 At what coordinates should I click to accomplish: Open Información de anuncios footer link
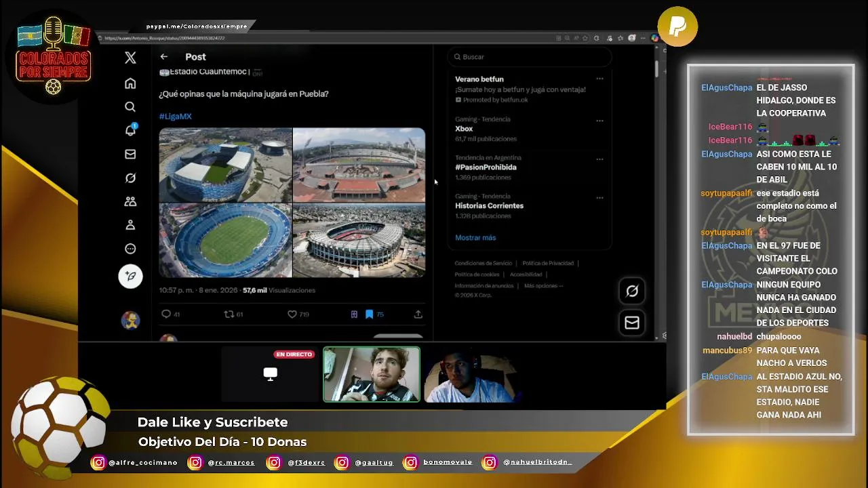(484, 285)
